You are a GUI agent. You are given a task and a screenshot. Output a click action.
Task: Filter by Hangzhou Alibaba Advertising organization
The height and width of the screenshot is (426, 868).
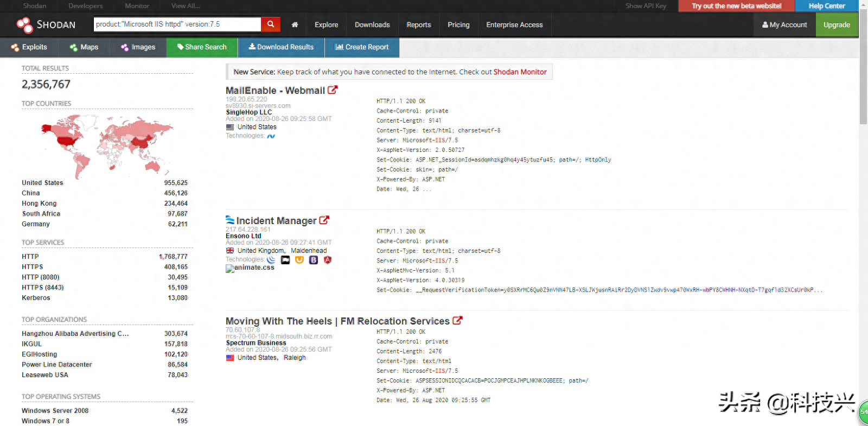(x=75, y=334)
